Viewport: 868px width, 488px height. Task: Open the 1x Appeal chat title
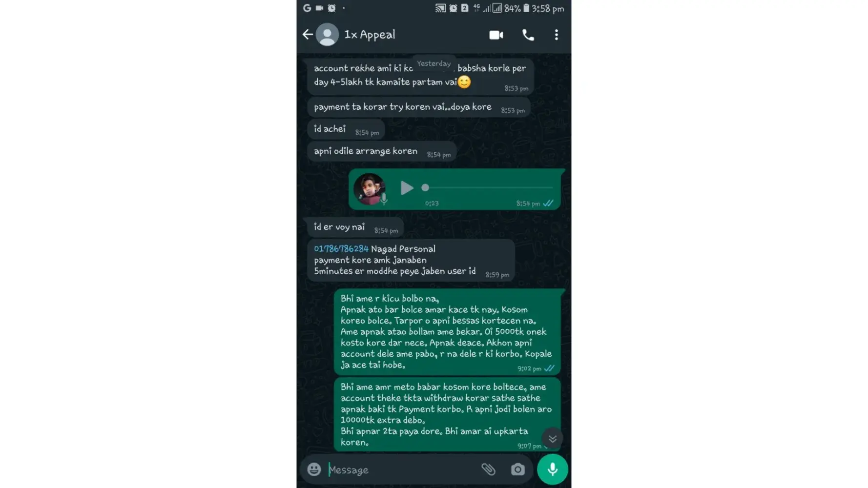370,35
